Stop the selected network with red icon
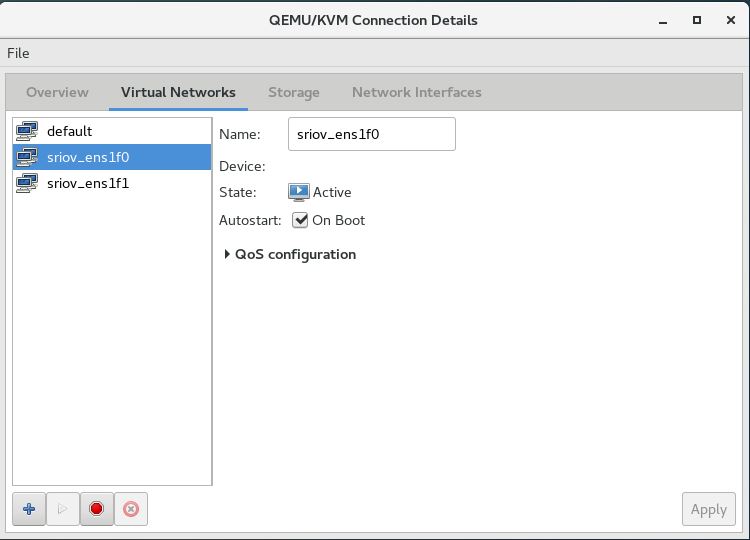The image size is (750, 540). click(97, 509)
